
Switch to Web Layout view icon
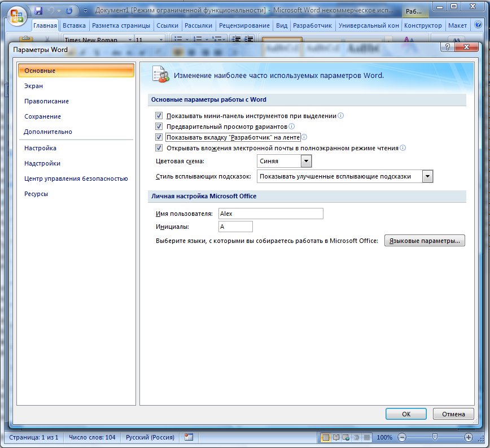[346, 437]
